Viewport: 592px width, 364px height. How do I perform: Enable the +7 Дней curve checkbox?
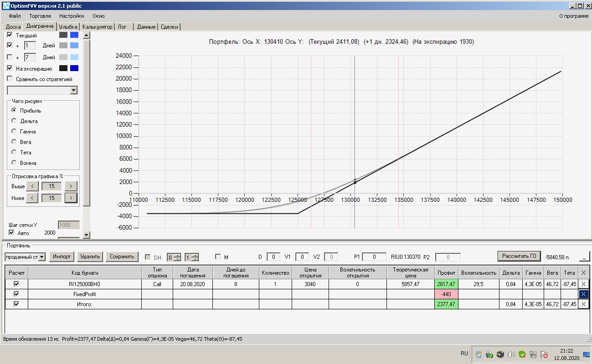(10, 57)
